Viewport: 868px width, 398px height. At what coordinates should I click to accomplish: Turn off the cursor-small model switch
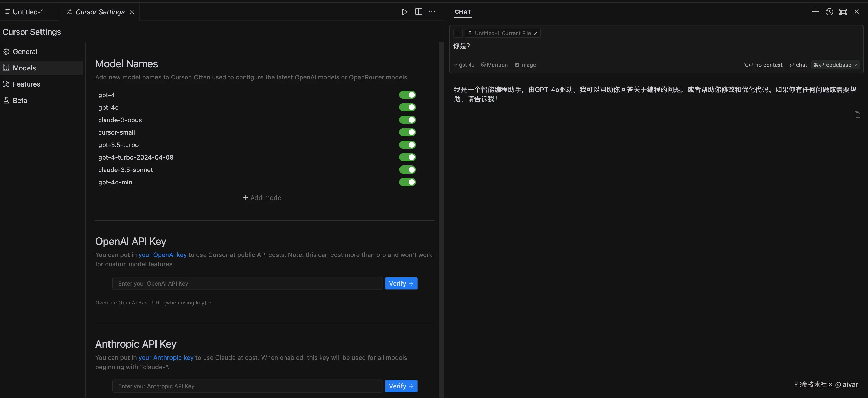pyautogui.click(x=407, y=132)
